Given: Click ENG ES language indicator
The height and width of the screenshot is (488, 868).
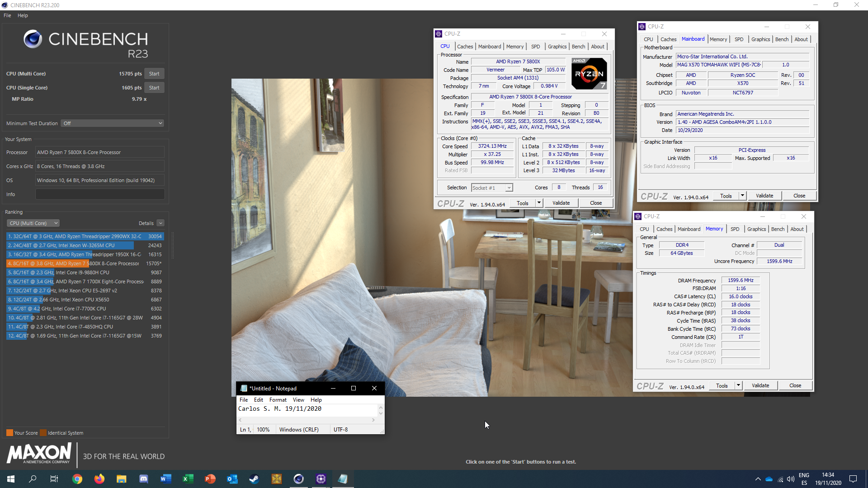Looking at the screenshot, I should 804,479.
